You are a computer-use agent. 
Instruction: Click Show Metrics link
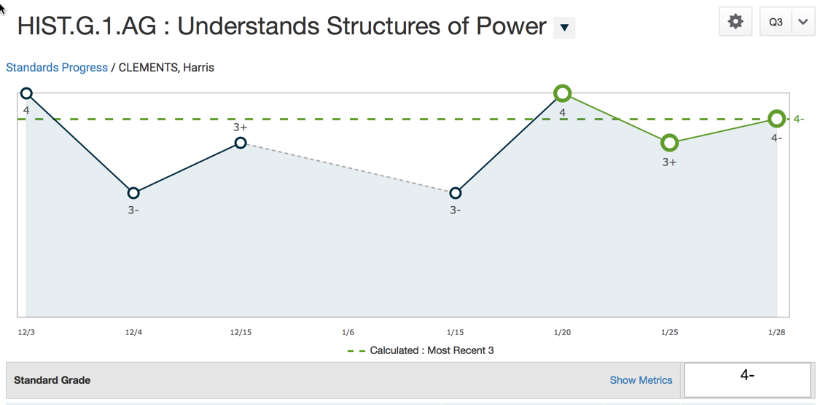click(x=641, y=380)
